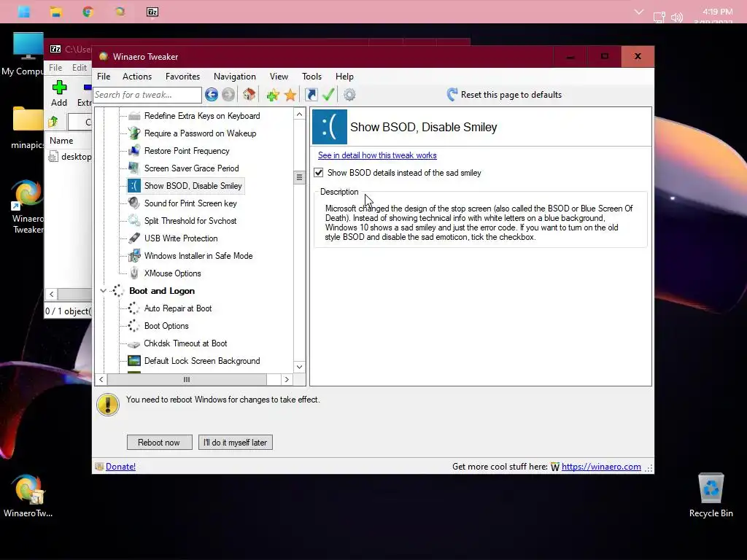747x560 pixels.
Task: Open the View menu
Action: point(279,76)
